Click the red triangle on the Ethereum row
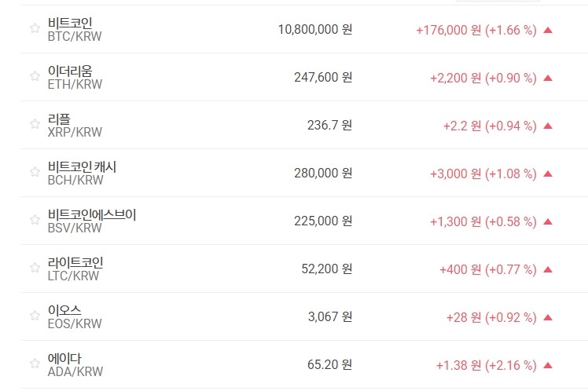This screenshot has height=391, width=588. pyautogui.click(x=548, y=78)
